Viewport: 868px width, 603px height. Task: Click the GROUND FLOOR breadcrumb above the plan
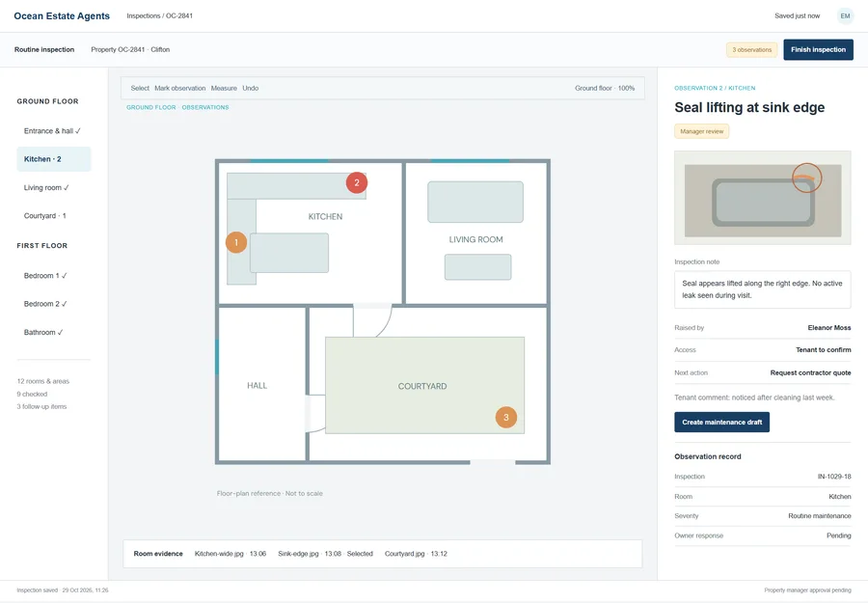point(150,107)
